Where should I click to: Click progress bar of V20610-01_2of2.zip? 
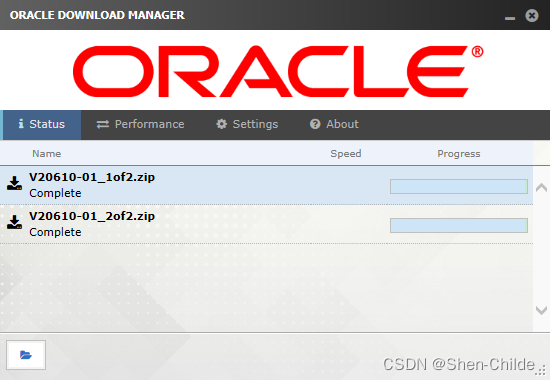point(459,225)
